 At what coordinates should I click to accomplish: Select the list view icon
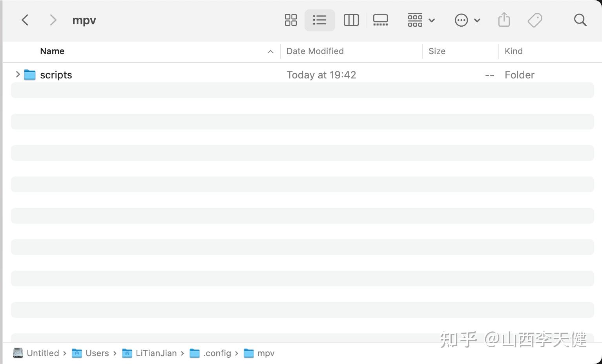(x=319, y=20)
